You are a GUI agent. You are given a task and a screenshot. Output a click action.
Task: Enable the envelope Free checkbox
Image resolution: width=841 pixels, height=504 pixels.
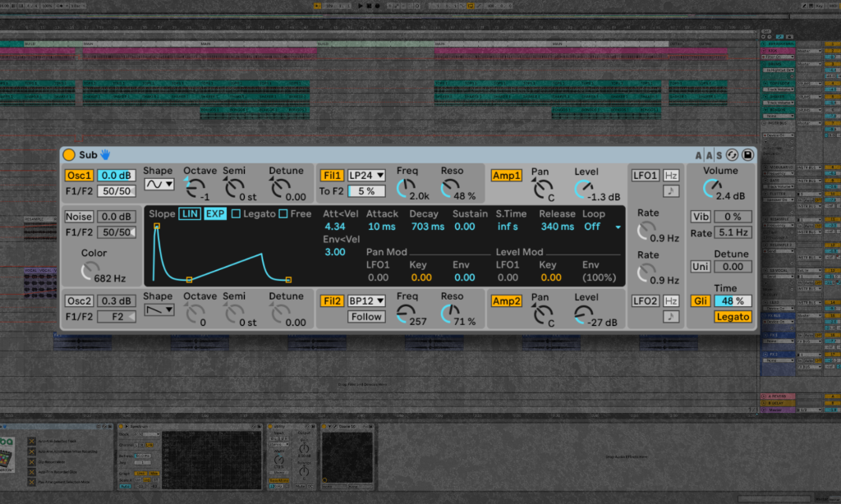283,214
